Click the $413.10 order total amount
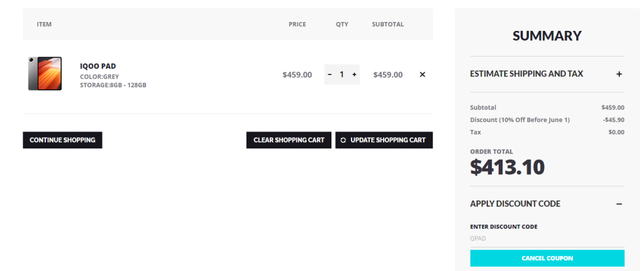 pos(508,167)
